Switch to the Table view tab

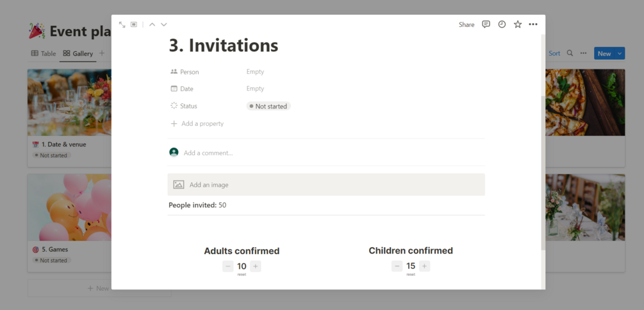click(44, 53)
